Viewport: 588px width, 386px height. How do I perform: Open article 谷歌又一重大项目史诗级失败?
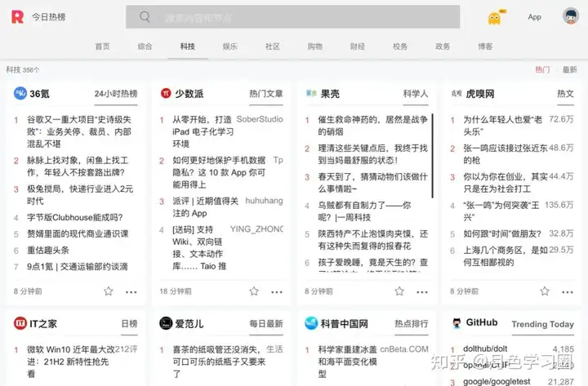click(79, 131)
